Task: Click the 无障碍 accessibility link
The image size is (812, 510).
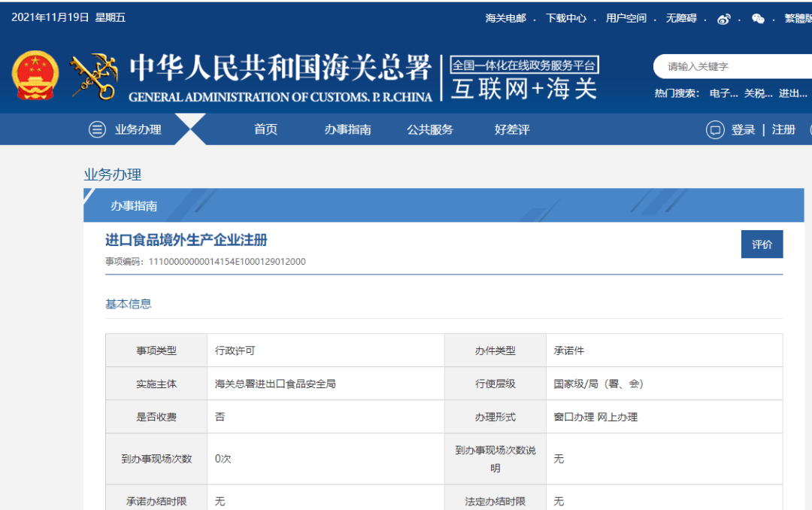Action: tap(680, 18)
